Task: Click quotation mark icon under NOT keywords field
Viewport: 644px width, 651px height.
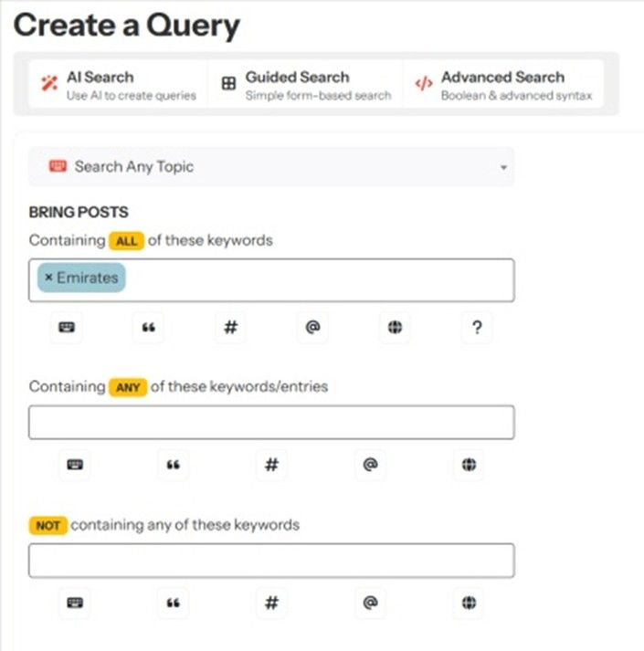Action: [173, 603]
